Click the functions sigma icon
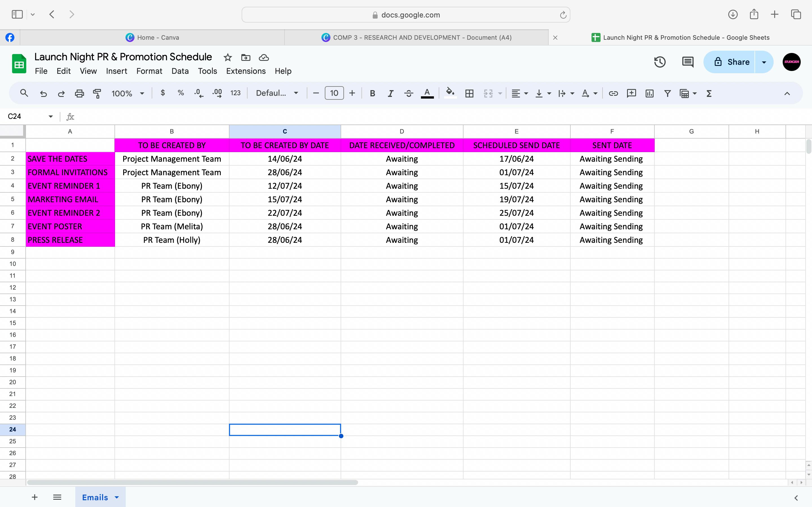 [709, 94]
